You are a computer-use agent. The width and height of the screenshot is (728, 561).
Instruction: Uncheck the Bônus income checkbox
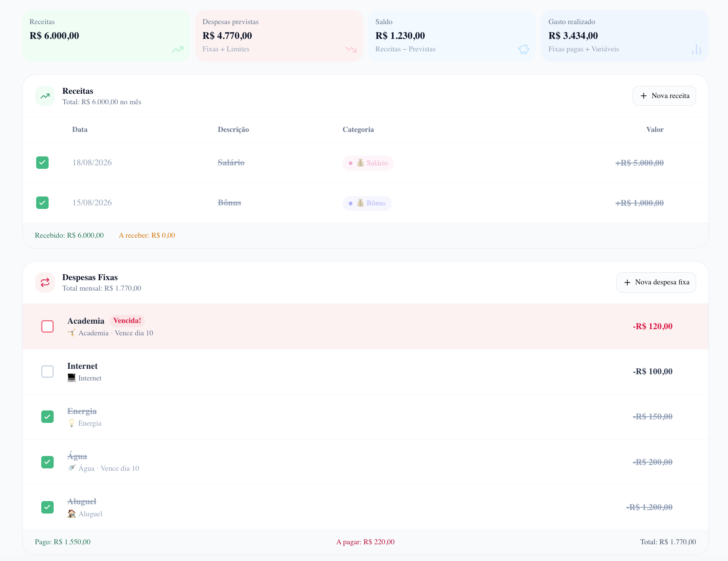tap(42, 203)
